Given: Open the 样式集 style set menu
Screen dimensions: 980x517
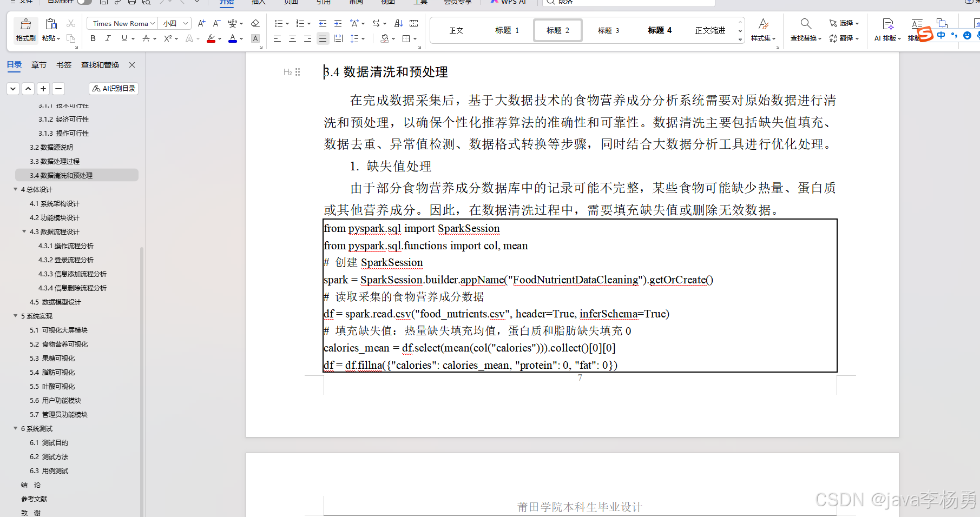Looking at the screenshot, I should (x=764, y=30).
